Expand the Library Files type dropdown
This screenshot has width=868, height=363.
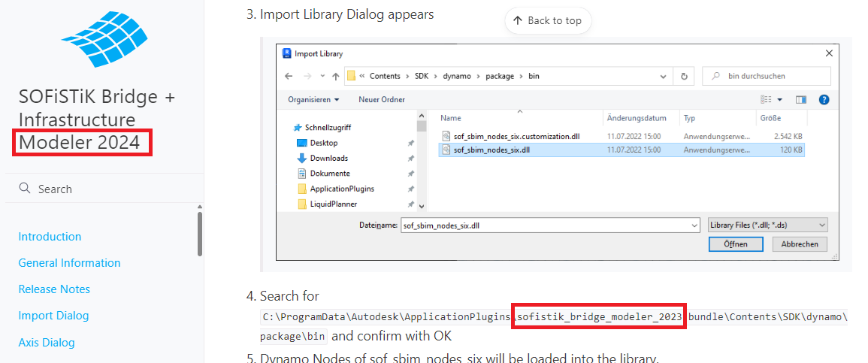767,225
